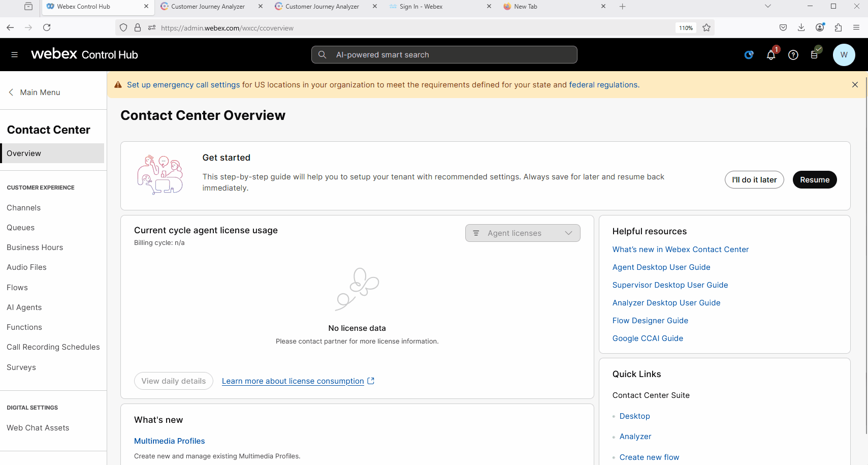The image size is (868, 465).
Task: Go back to Main Menu
Action: (x=35, y=92)
